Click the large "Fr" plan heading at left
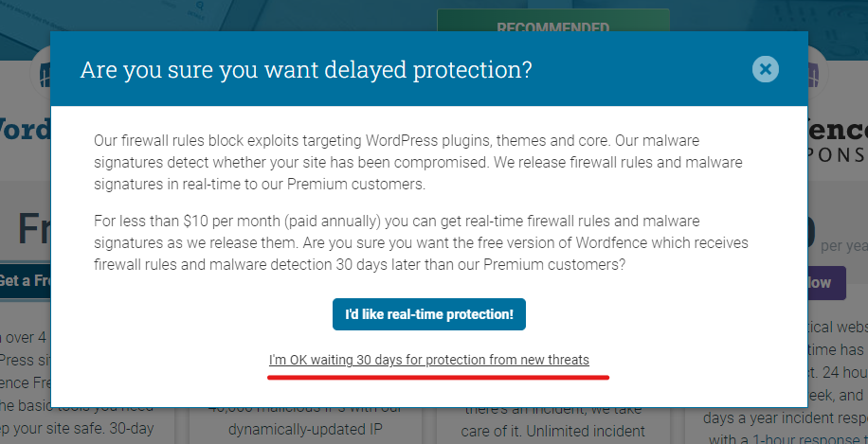The height and width of the screenshot is (444, 868). click(x=33, y=228)
